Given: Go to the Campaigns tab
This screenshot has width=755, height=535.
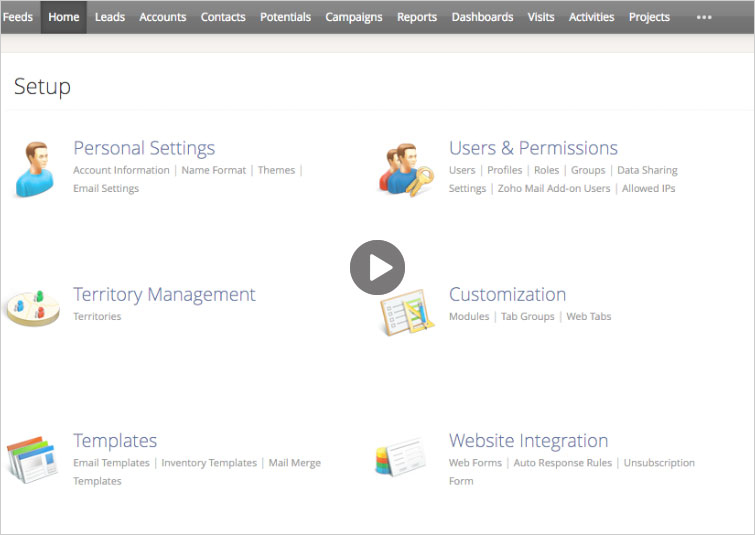Looking at the screenshot, I should coord(354,17).
